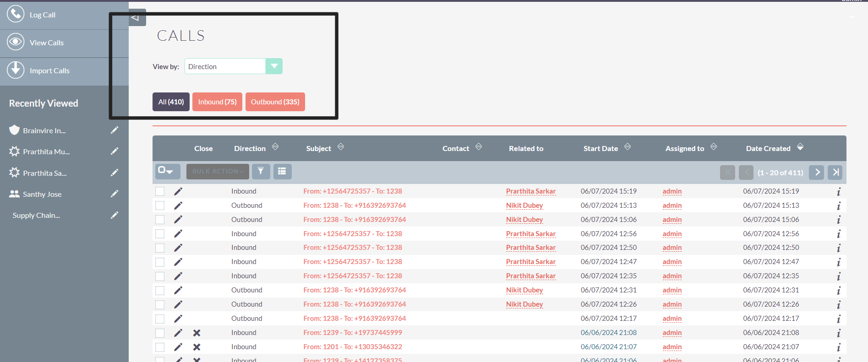Jump to the last page of calls

tap(835, 172)
